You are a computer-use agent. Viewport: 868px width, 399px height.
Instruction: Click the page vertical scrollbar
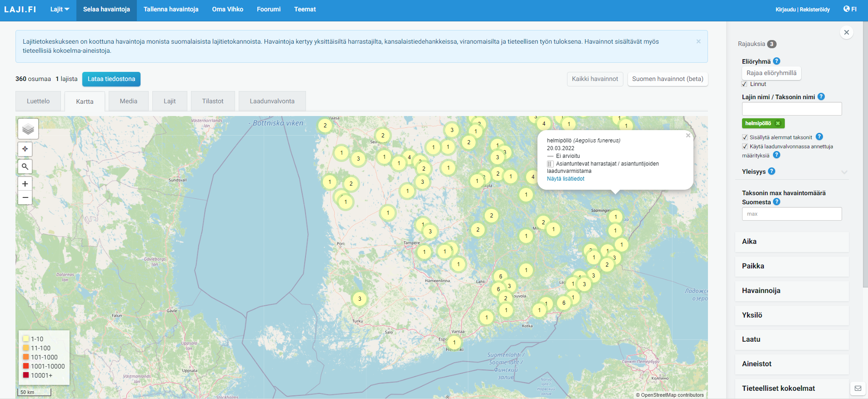[865, 155]
